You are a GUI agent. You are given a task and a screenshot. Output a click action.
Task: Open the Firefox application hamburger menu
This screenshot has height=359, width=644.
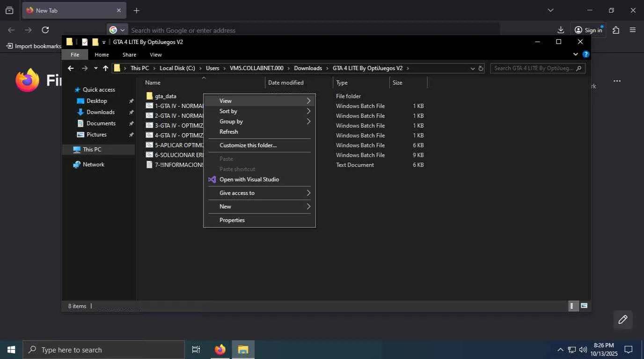633,30
